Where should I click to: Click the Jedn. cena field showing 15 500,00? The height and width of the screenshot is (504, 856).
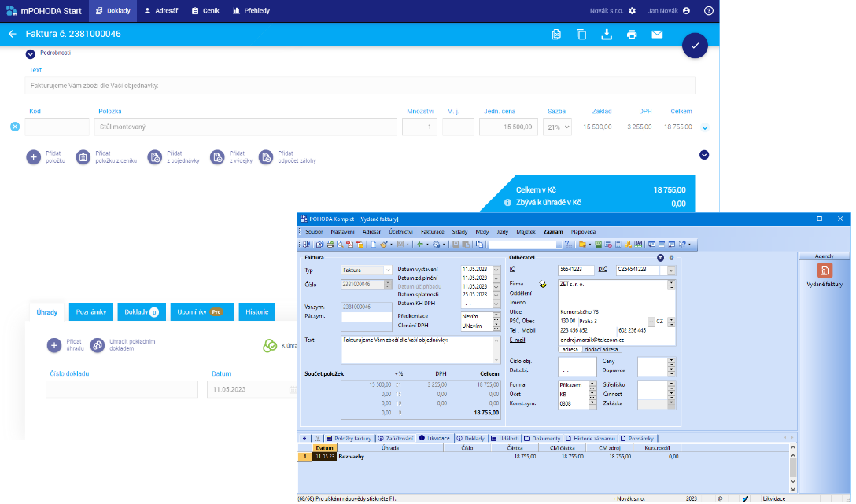point(508,127)
